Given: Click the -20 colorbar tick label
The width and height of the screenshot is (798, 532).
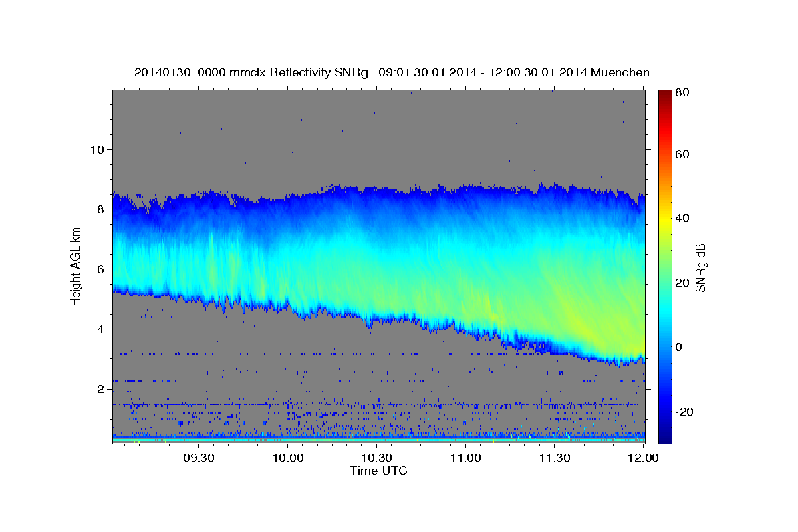Looking at the screenshot, I should coord(684,412).
